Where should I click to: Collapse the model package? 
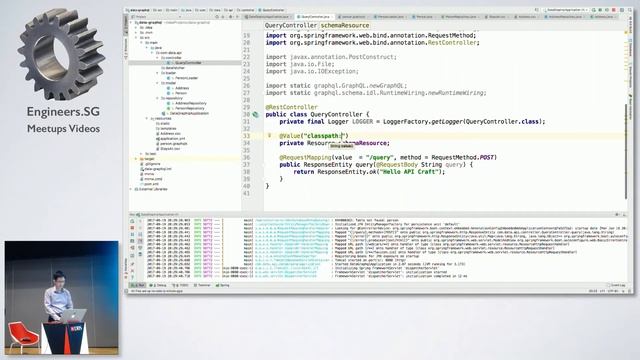point(157,83)
